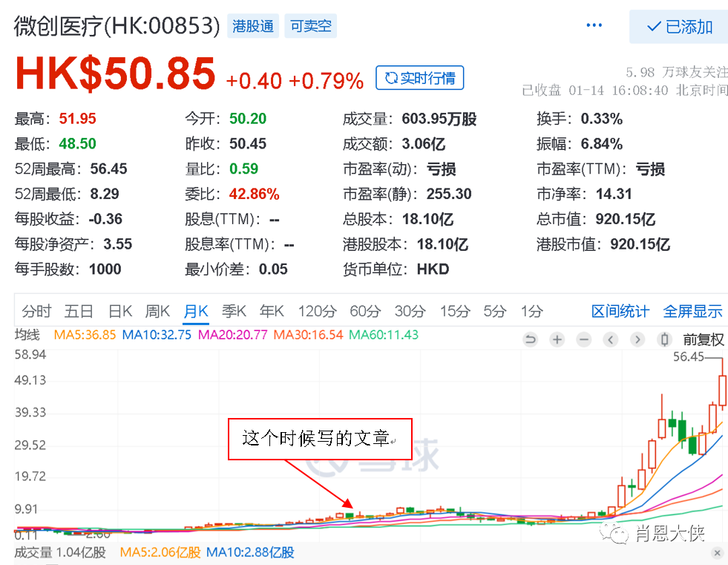Open the 30分 chart tab

[x=410, y=311]
